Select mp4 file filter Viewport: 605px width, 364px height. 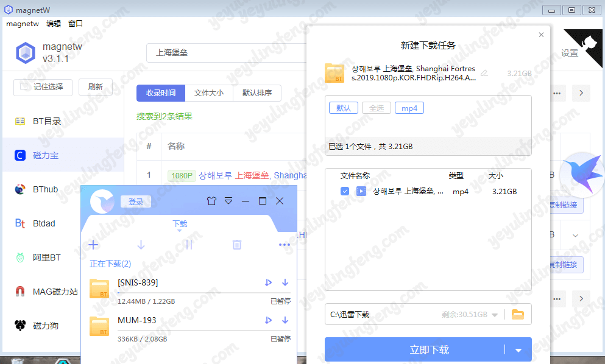point(409,108)
